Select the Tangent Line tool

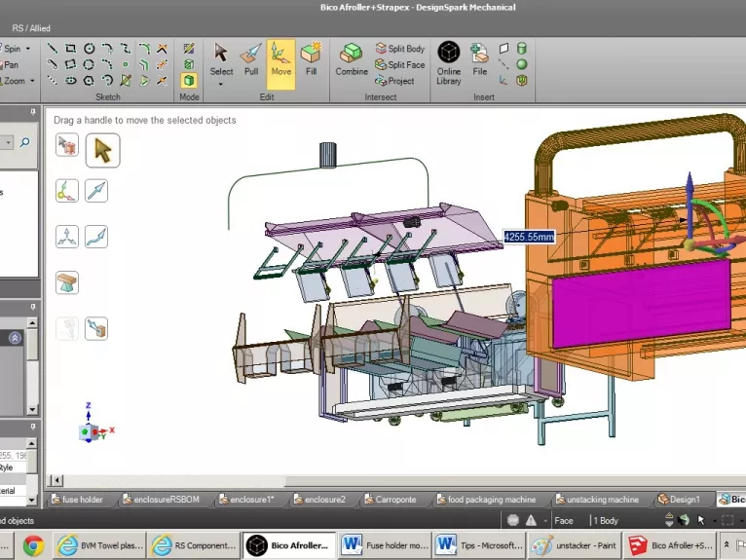(x=53, y=64)
